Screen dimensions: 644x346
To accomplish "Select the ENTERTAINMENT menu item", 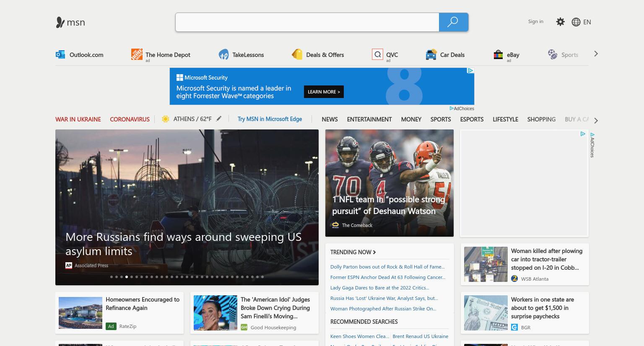I will (369, 119).
